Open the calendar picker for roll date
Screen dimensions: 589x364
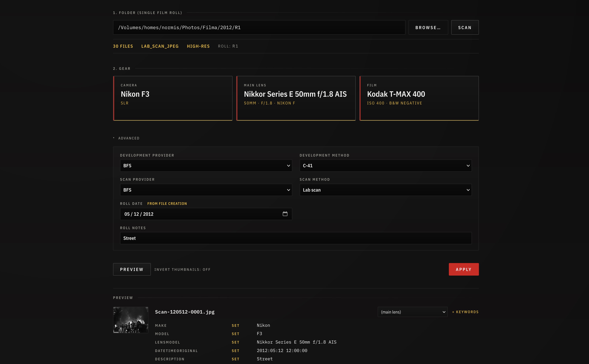(285, 214)
